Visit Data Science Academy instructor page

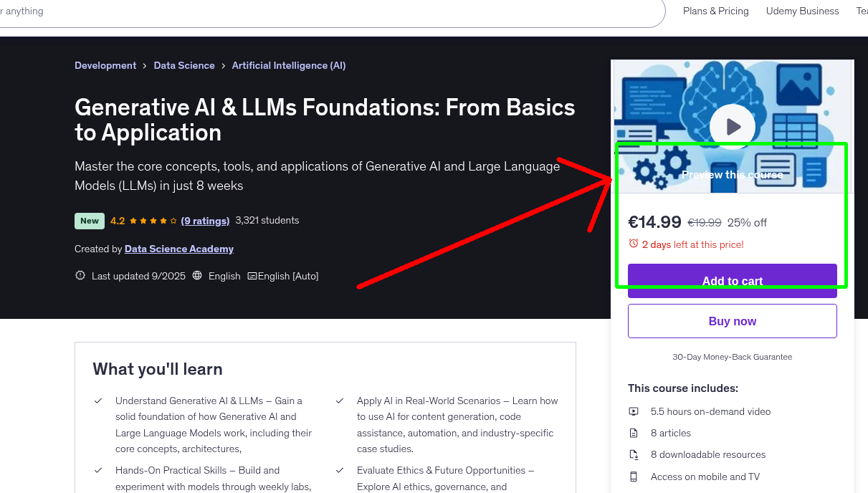point(178,249)
